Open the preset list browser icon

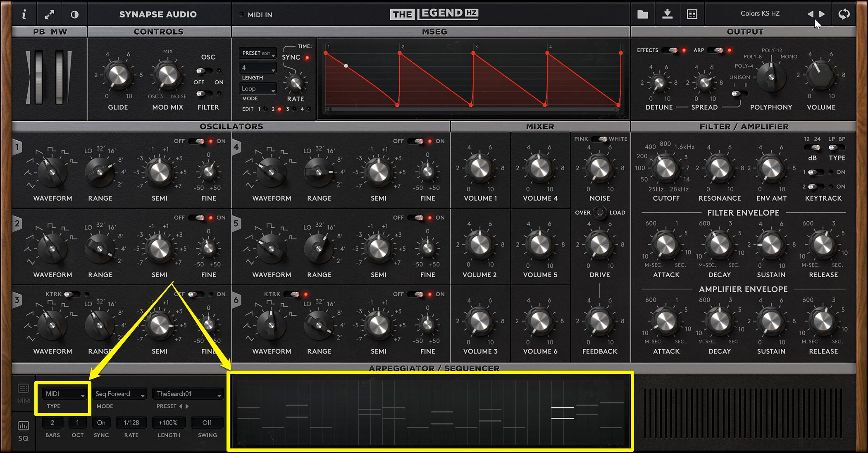coord(692,14)
